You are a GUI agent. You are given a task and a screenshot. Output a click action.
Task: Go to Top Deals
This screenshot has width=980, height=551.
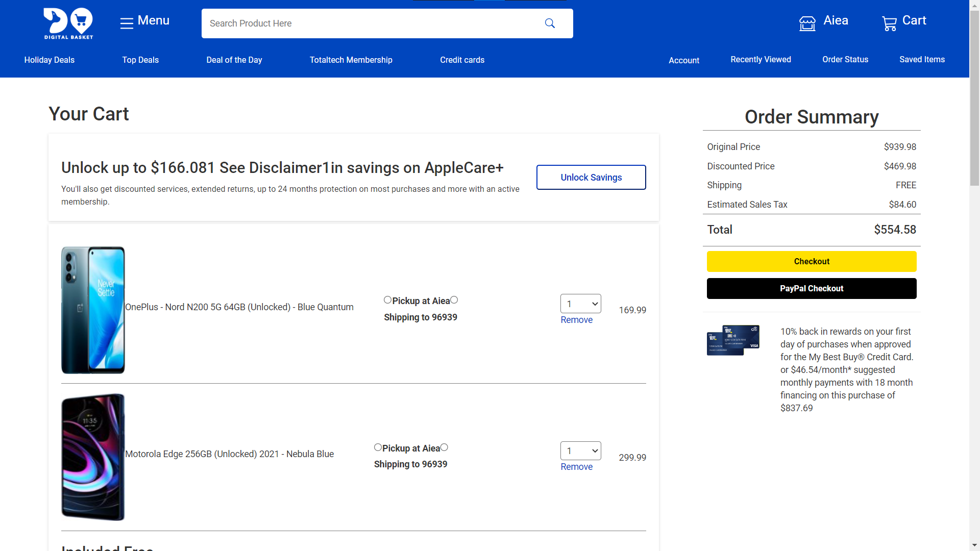click(140, 60)
